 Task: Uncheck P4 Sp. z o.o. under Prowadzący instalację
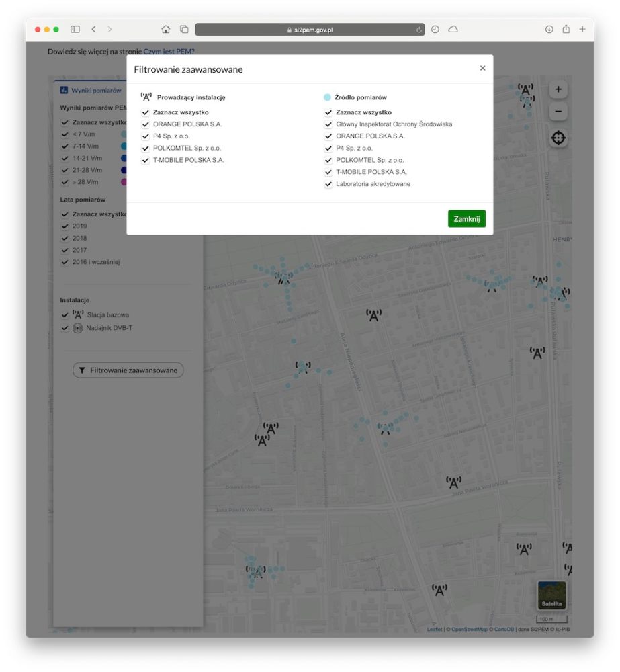tap(146, 136)
